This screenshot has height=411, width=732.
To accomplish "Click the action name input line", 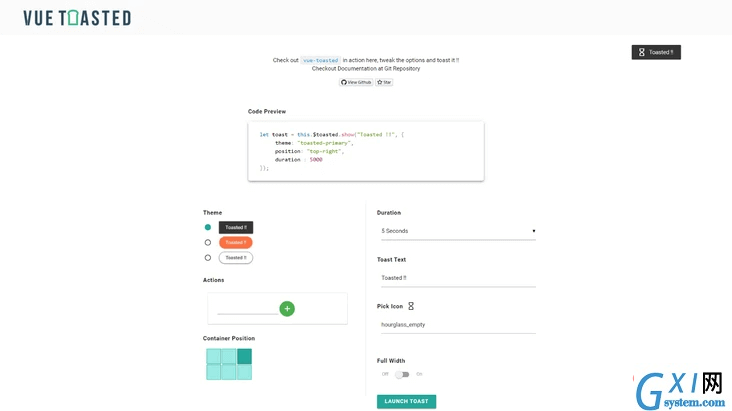I will pyautogui.click(x=247, y=309).
